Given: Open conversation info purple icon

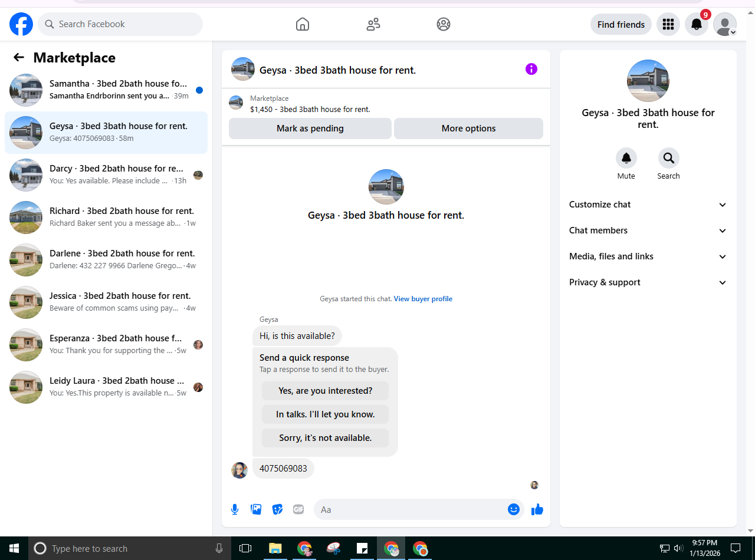Looking at the screenshot, I should pyautogui.click(x=531, y=70).
